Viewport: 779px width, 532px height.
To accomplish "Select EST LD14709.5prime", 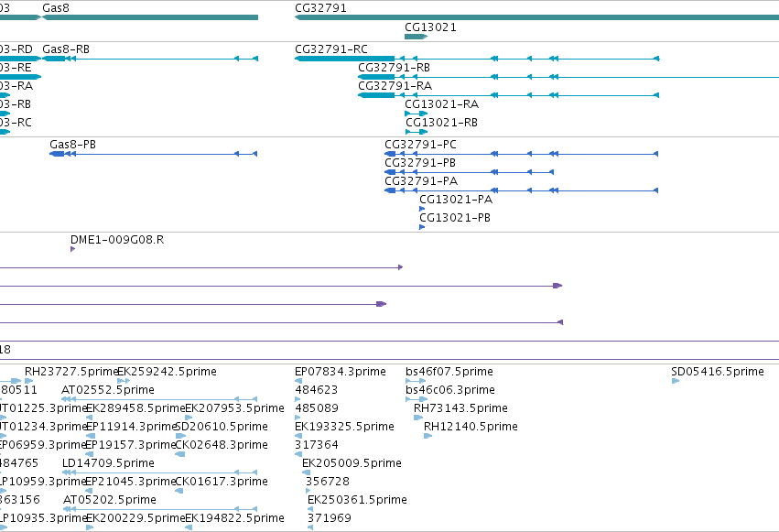I will point(159,472).
